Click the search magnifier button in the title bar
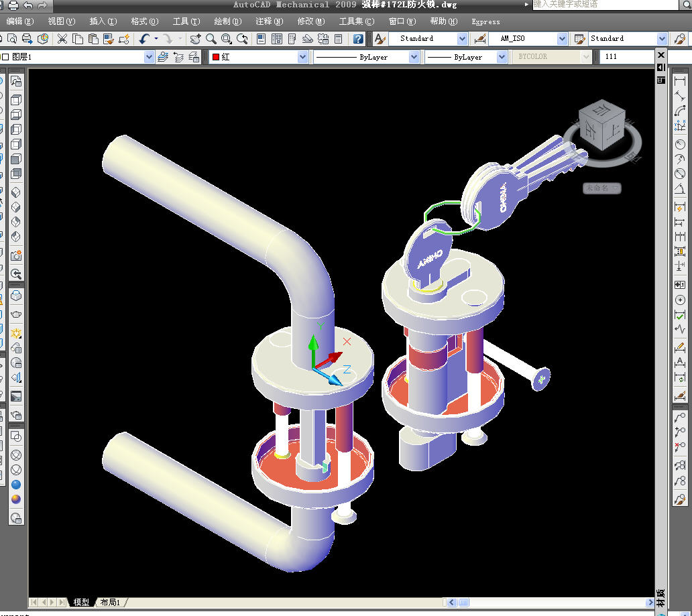The image size is (692, 616). point(687,5)
